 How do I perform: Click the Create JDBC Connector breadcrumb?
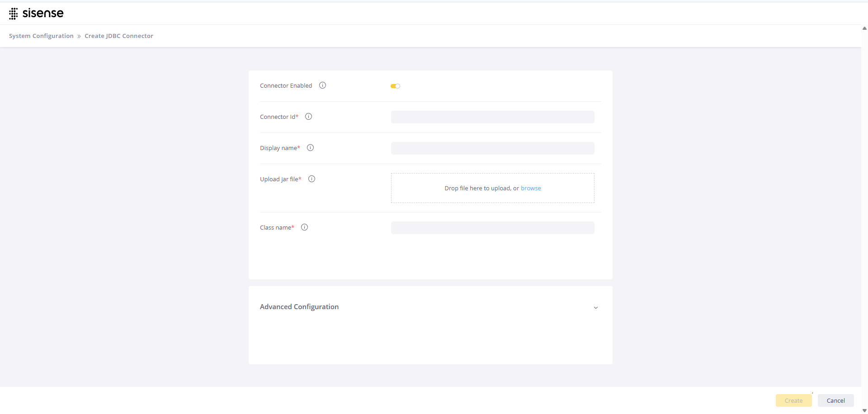[x=119, y=36]
